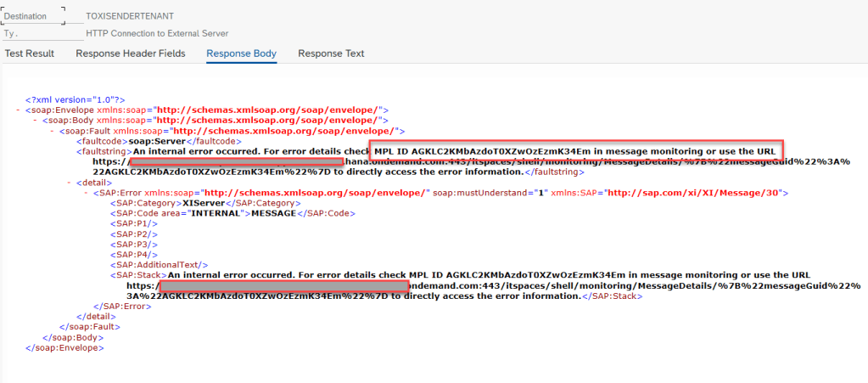Select the Response Body tab
Viewport: 868px width, 383px height.
click(x=241, y=54)
